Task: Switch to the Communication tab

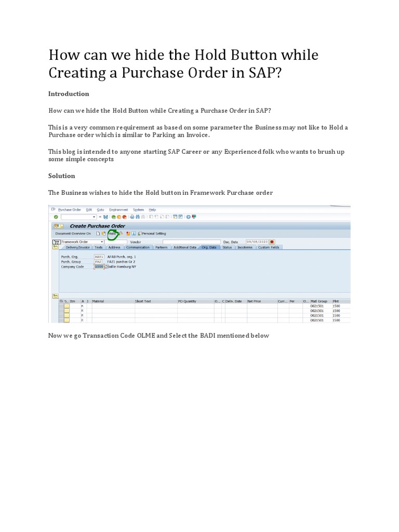Action: click(138, 247)
